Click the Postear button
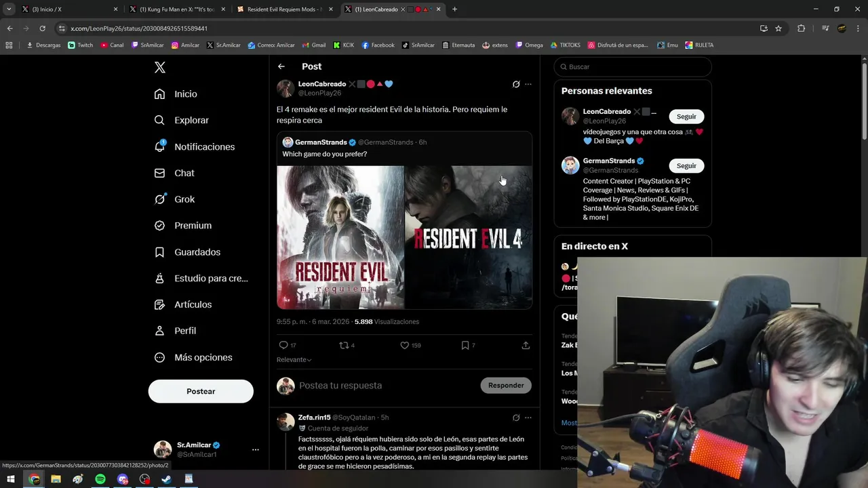This screenshot has width=868, height=488. (x=201, y=391)
